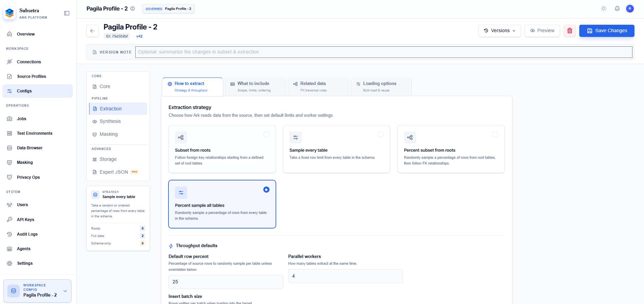Switch to the Related data tab
The height and width of the screenshot is (304, 644).
tap(318, 87)
